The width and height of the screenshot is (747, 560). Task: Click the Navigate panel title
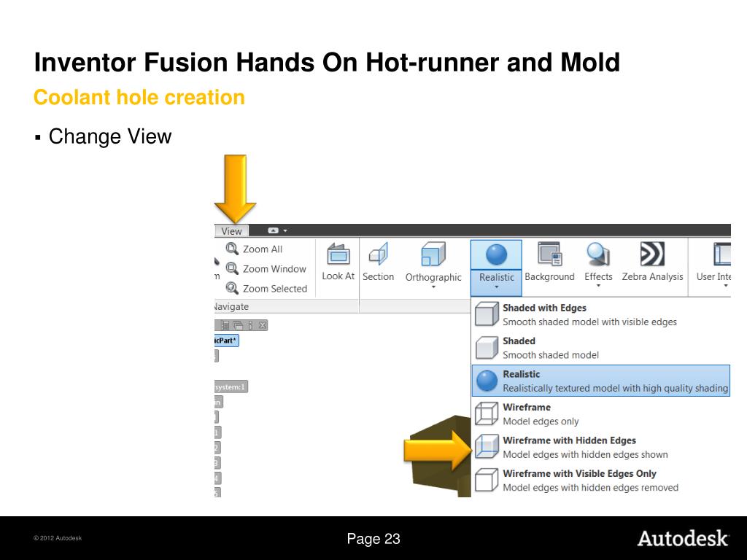click(231, 307)
